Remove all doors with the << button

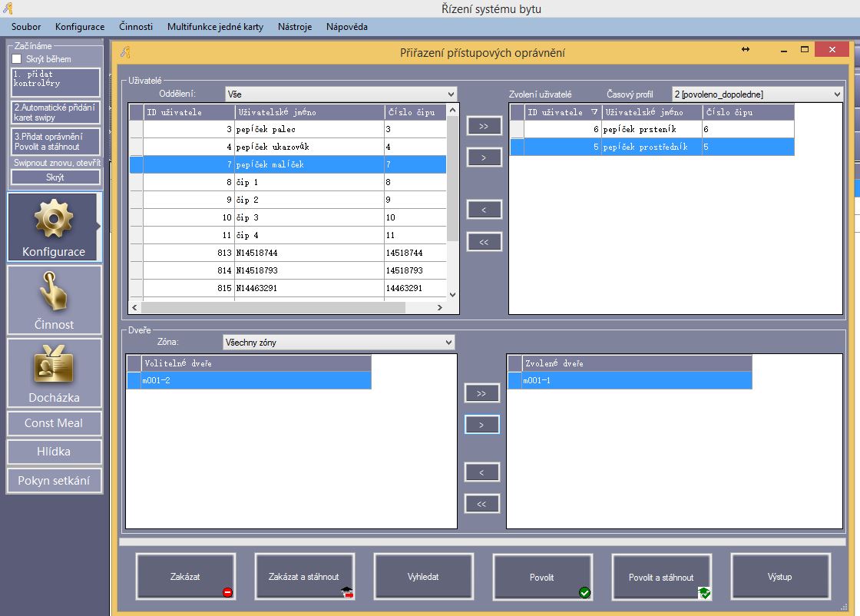[481, 504]
